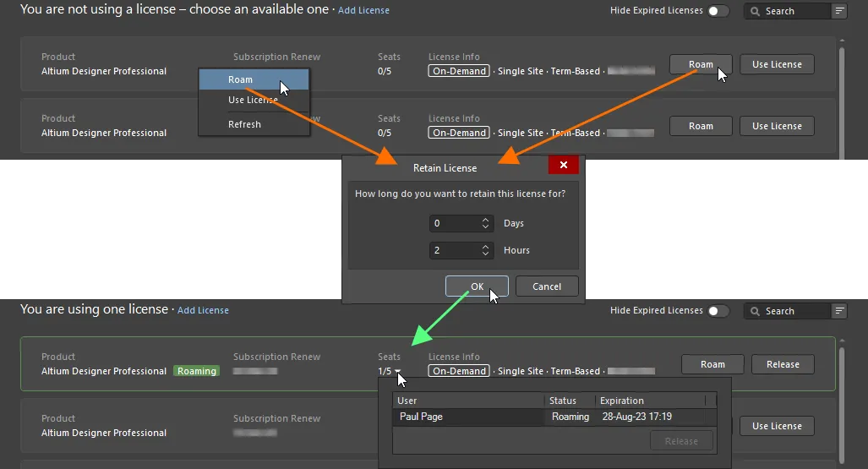Click Add License link in bottom panel
The image size is (868, 469).
pyautogui.click(x=203, y=311)
